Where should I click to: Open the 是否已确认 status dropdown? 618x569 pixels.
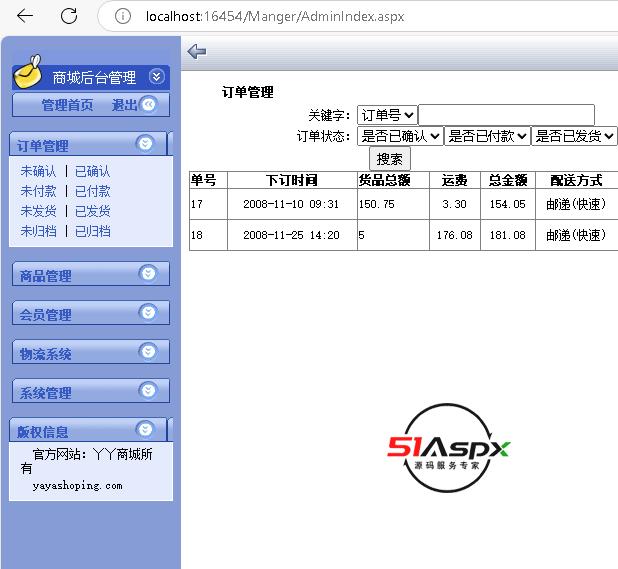(400, 136)
